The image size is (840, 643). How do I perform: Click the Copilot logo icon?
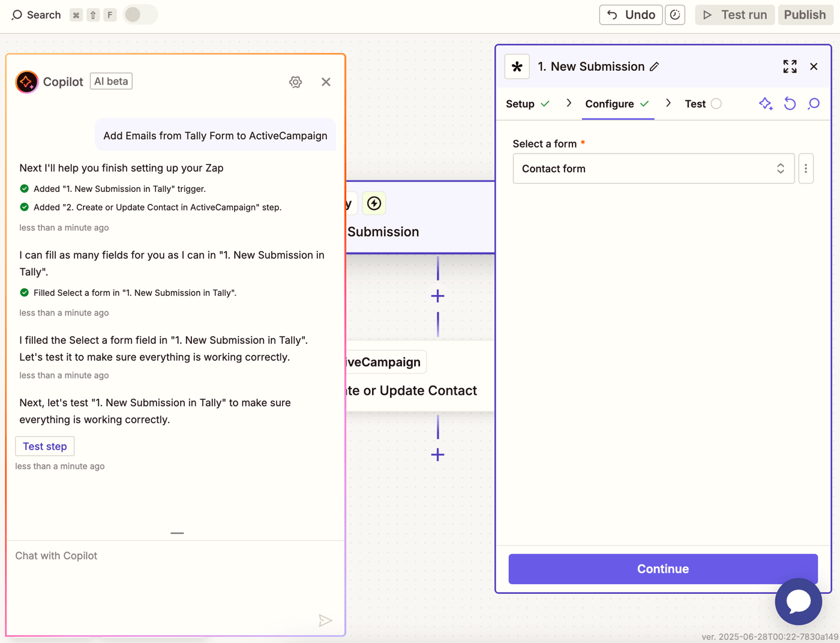(26, 82)
